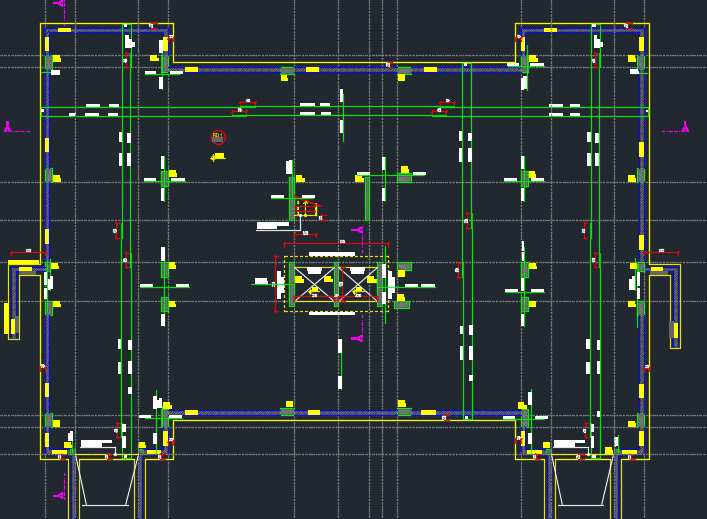Select the stair symbol with red treads
The height and width of the screenshot is (519, 707).
click(x=306, y=208)
